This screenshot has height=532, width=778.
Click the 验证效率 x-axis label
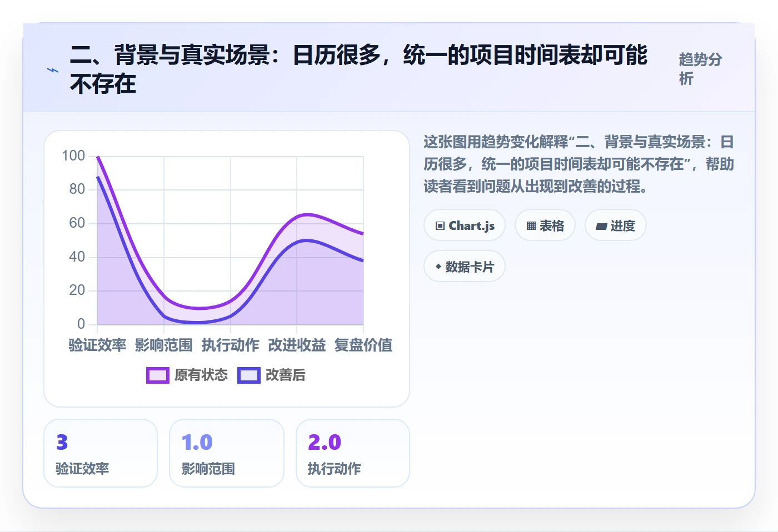pyautogui.click(x=98, y=345)
